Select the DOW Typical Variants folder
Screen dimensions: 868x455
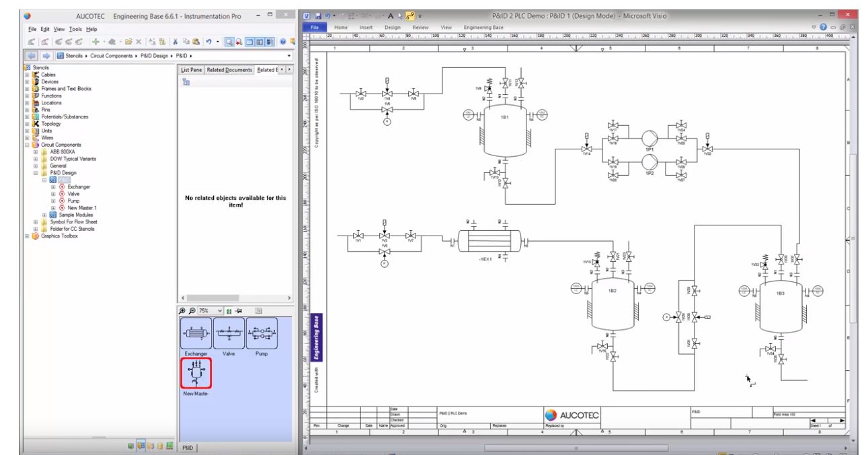(73, 158)
